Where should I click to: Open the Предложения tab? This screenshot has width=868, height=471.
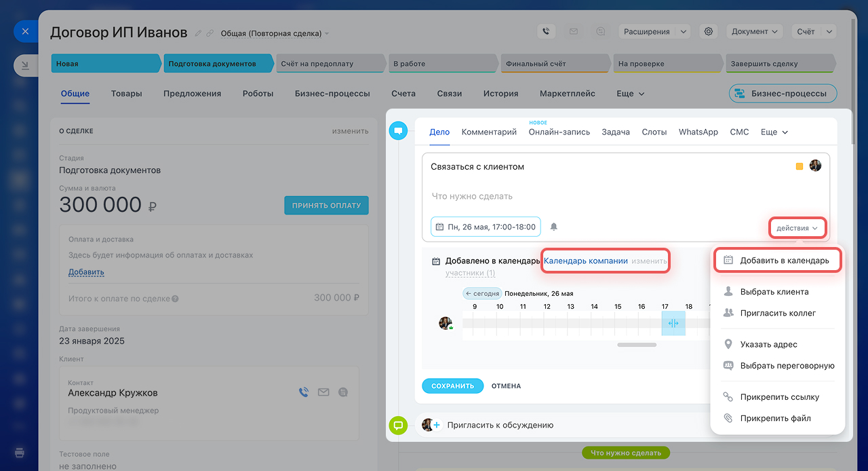[x=192, y=94]
